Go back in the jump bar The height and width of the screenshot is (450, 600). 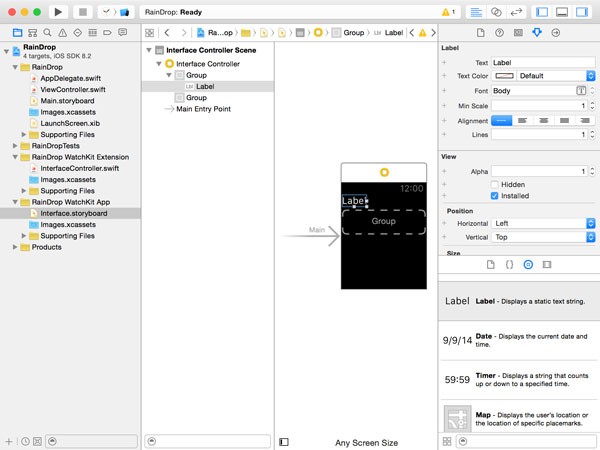pyautogui.click(x=167, y=33)
